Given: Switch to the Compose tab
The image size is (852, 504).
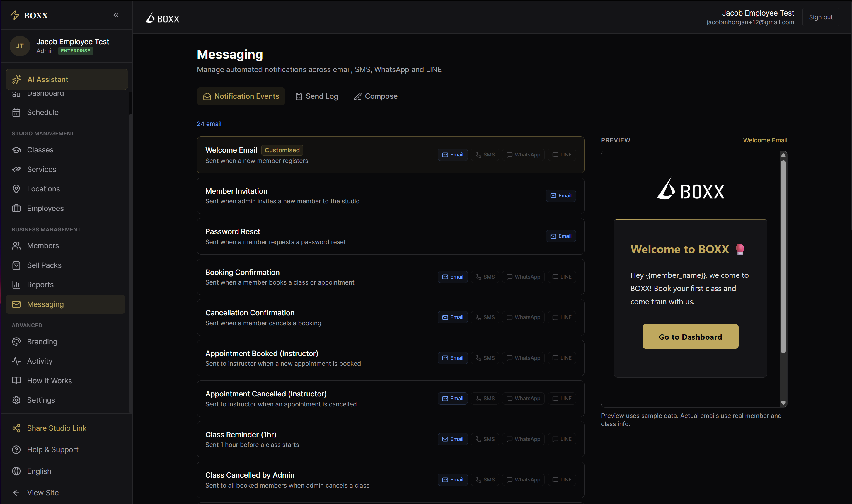Looking at the screenshot, I should [x=376, y=96].
